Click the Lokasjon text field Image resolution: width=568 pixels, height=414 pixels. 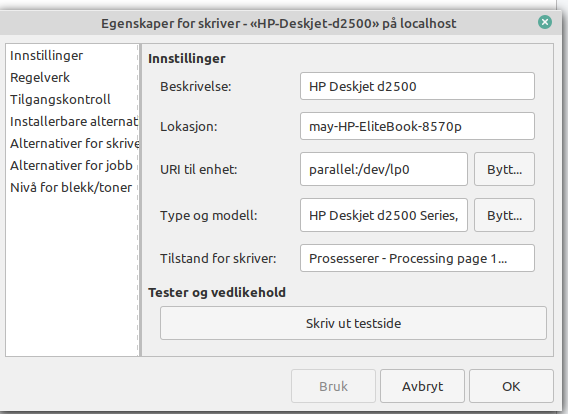point(417,126)
